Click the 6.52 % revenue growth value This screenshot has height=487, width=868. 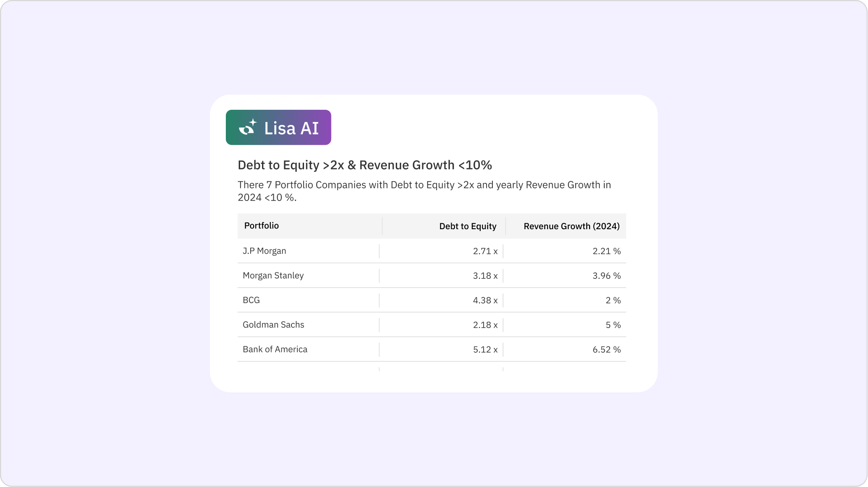pyautogui.click(x=606, y=349)
